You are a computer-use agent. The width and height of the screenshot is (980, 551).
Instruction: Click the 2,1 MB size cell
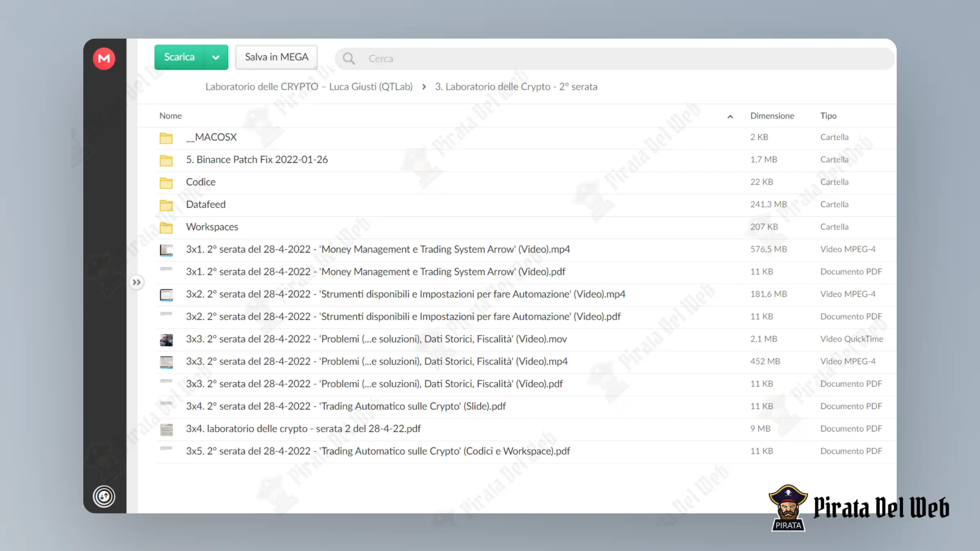tap(764, 339)
